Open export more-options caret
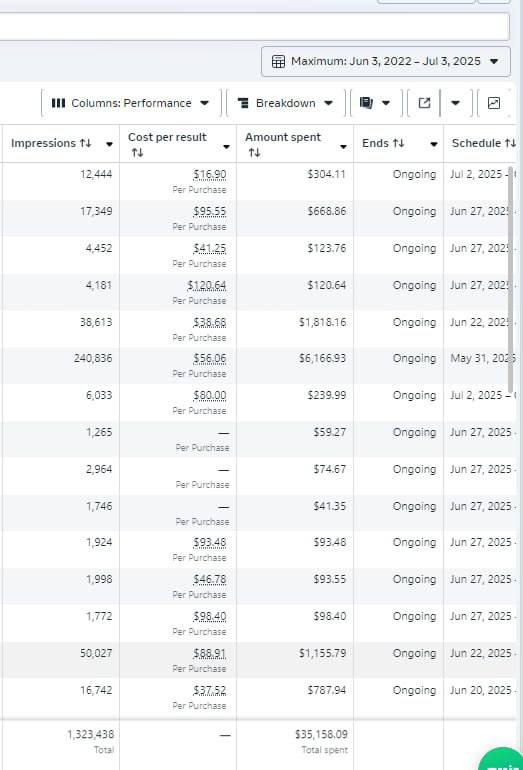Image resolution: width=523 pixels, height=770 pixels. (455, 103)
